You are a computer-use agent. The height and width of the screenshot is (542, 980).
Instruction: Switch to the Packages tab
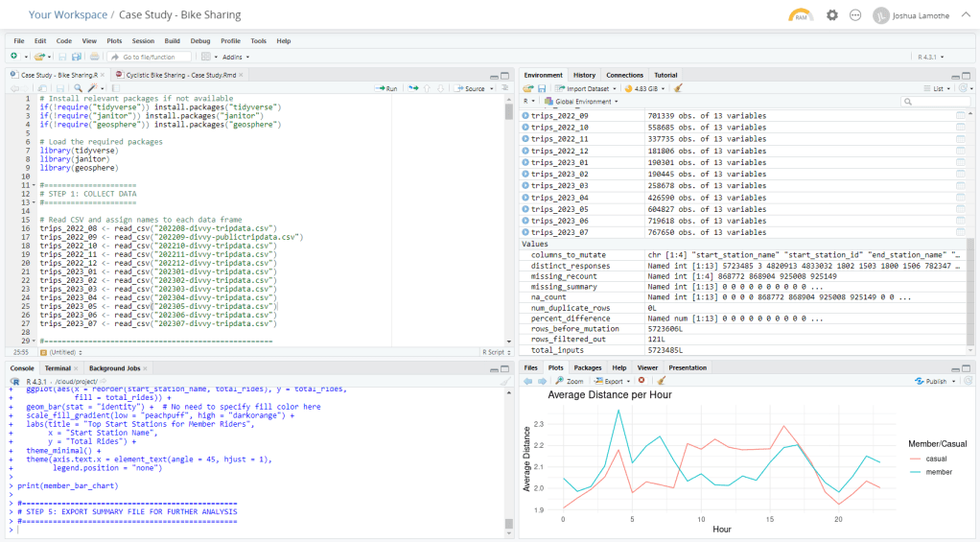(x=587, y=367)
